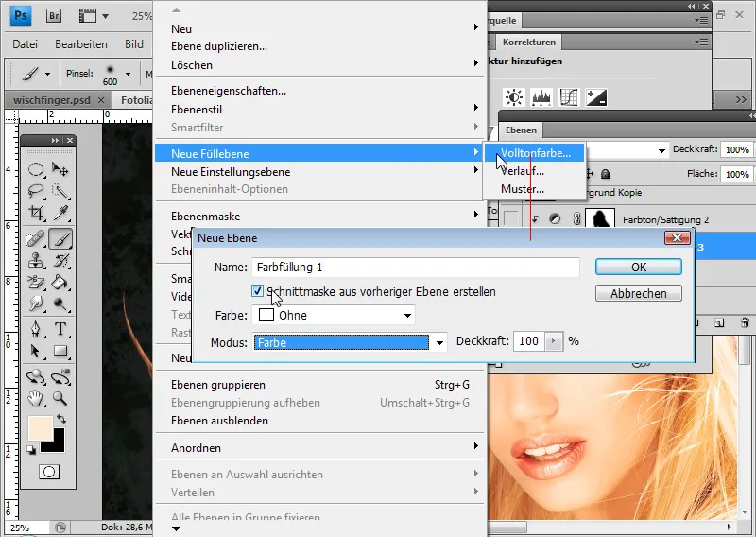This screenshot has height=537, width=756.
Task: Select the Paint Bucket tool
Action: (x=60, y=282)
